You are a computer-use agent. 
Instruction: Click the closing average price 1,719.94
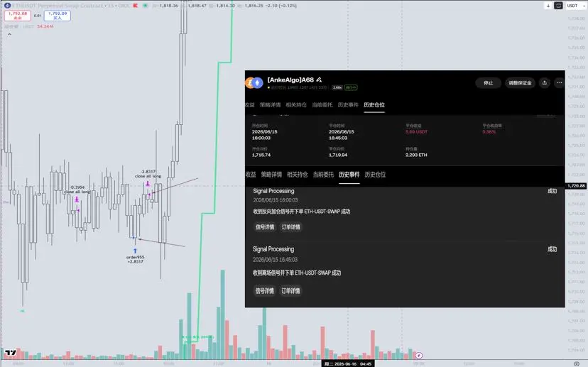tap(338, 155)
